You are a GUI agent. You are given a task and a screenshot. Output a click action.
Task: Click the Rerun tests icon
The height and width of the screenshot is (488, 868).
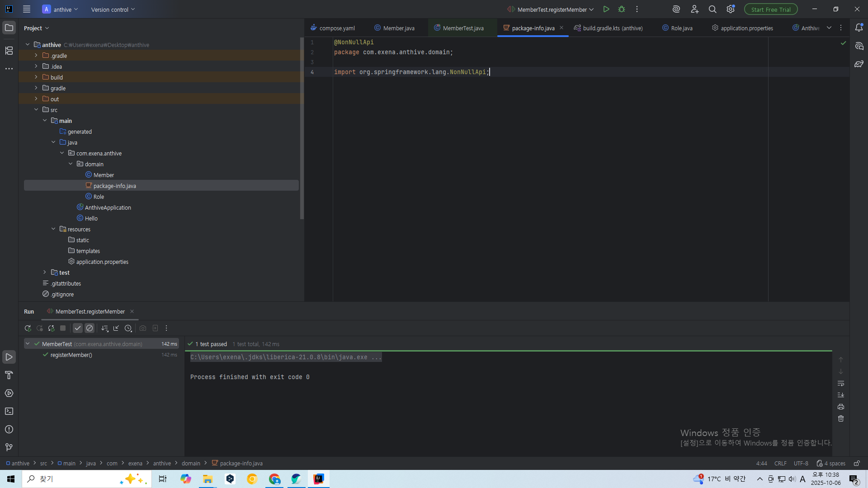point(28,328)
